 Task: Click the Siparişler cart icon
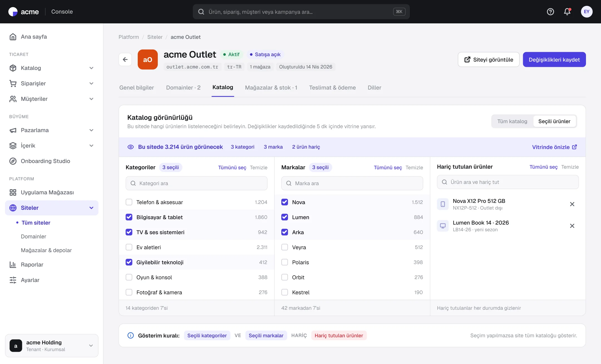tap(13, 83)
